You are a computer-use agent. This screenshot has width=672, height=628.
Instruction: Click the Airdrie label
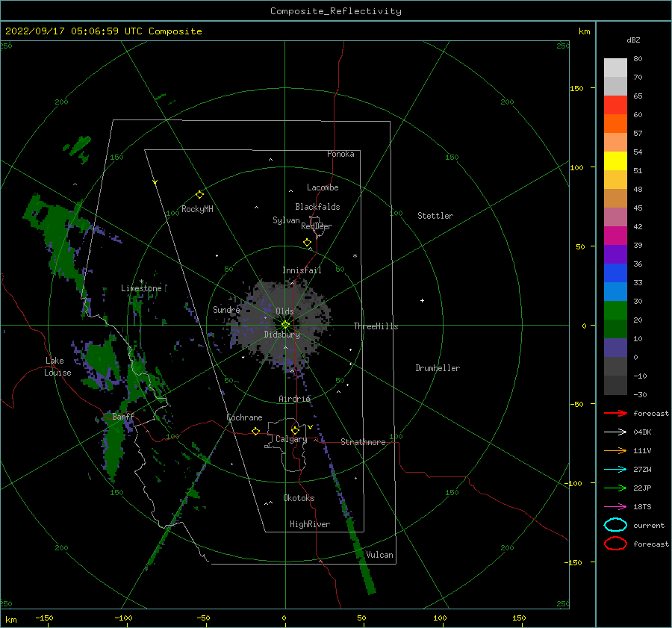(294, 399)
